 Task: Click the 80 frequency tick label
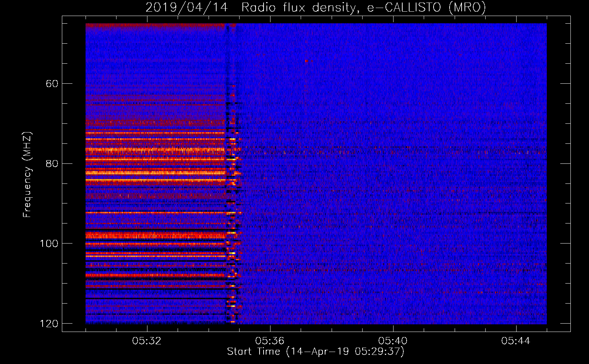52,163
